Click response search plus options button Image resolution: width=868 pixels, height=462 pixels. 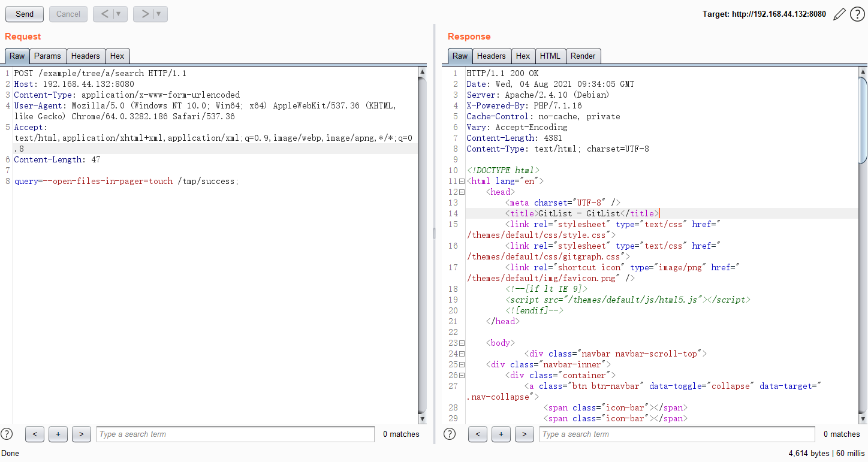pos(501,434)
